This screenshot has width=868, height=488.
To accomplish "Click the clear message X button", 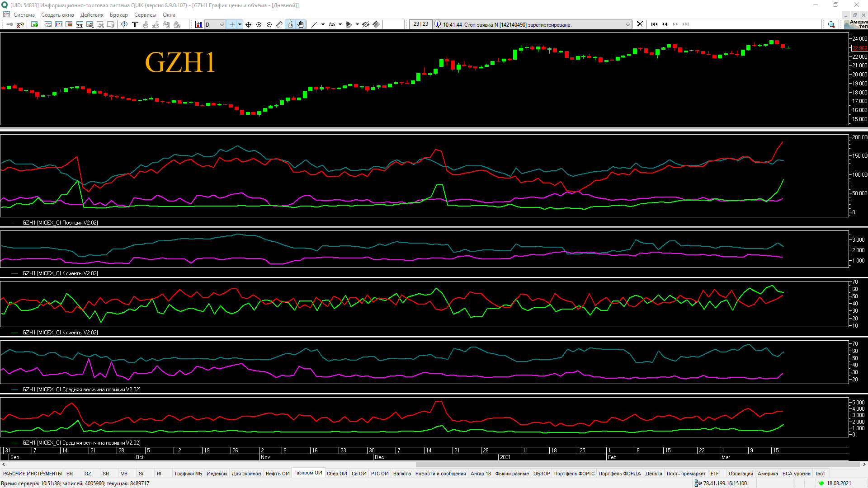I will 640,24.
